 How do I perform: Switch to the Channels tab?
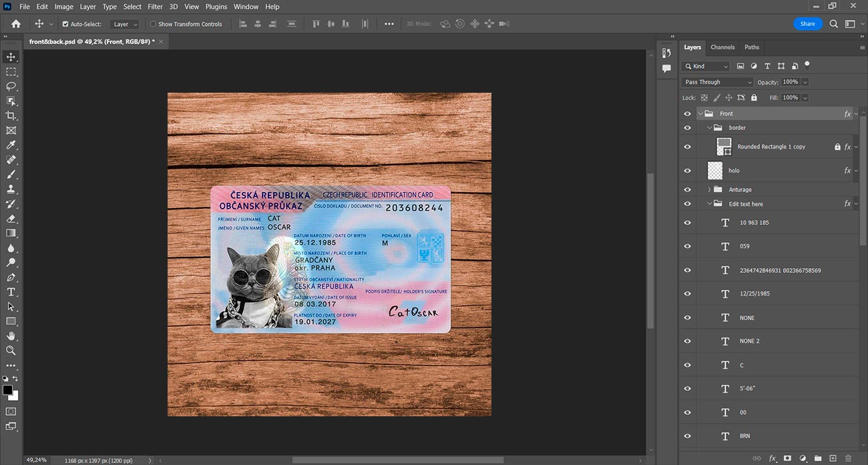point(722,47)
